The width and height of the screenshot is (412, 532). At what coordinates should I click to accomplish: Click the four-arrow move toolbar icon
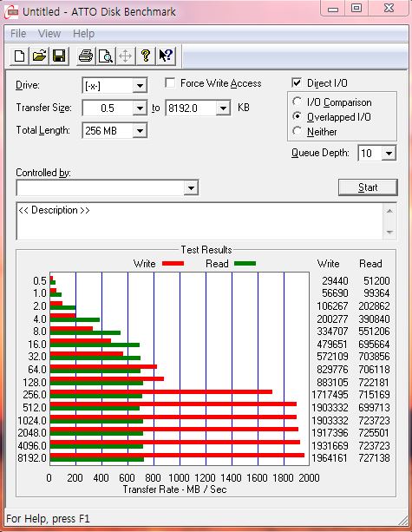(126, 56)
